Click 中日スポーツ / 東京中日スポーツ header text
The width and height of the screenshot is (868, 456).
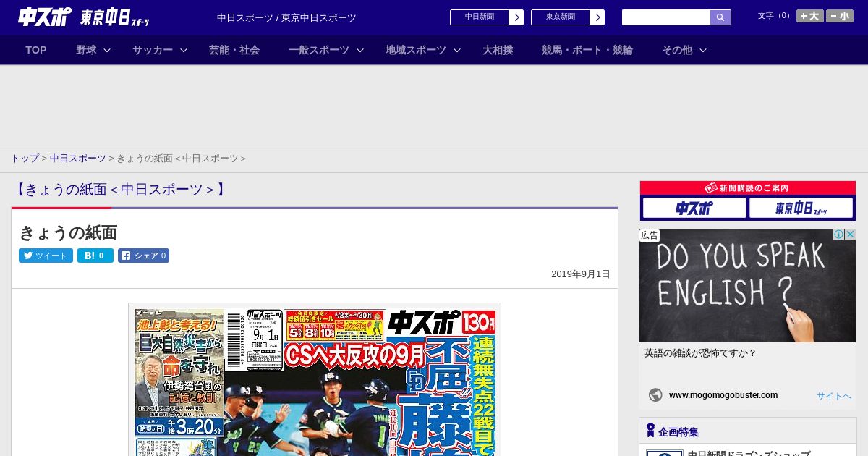click(286, 18)
